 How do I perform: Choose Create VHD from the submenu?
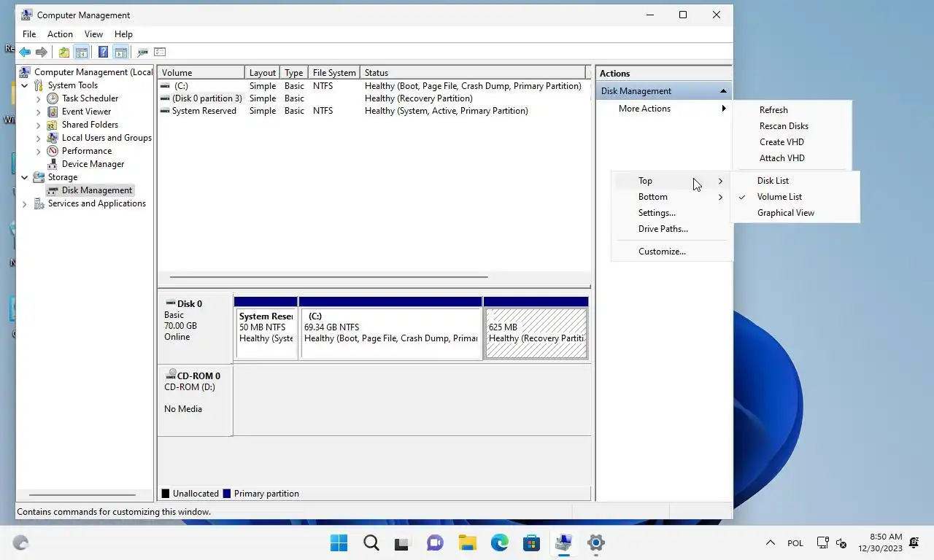792,142
